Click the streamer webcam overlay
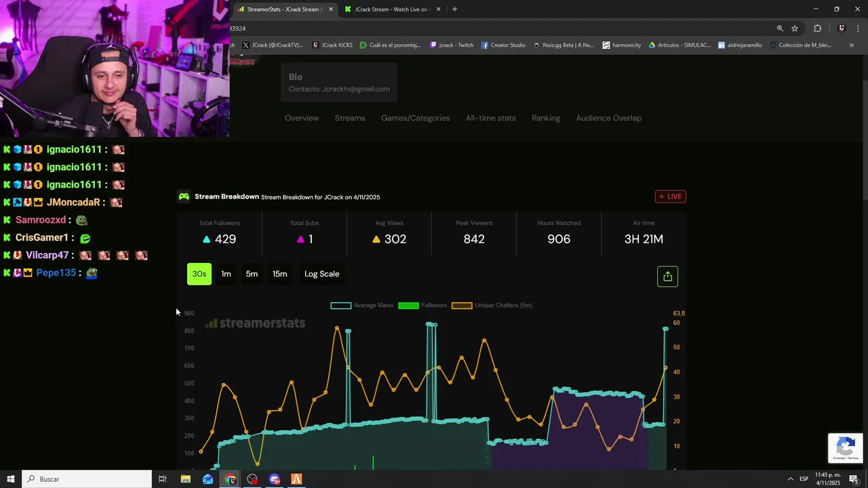Viewport: 868px width, 488px height. click(115, 68)
